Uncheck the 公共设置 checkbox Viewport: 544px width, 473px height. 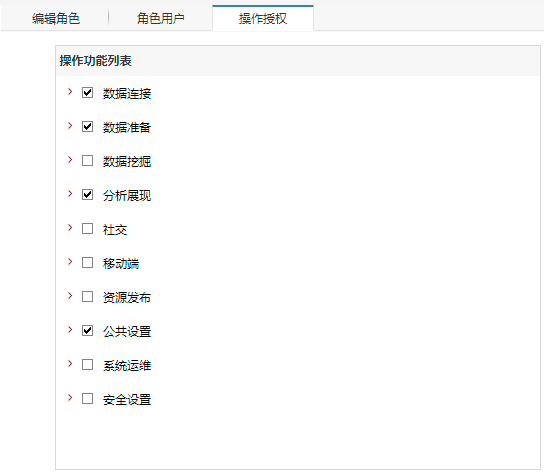click(87, 330)
